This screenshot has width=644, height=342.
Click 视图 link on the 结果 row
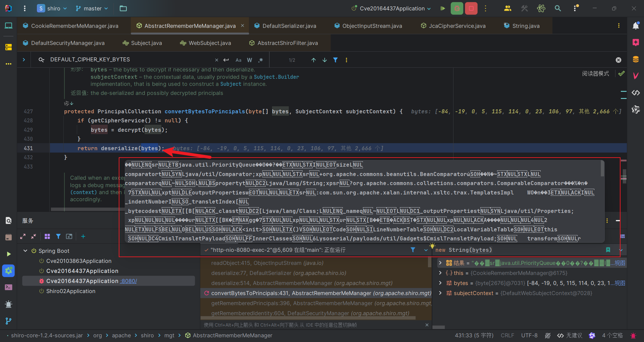tap(620, 263)
